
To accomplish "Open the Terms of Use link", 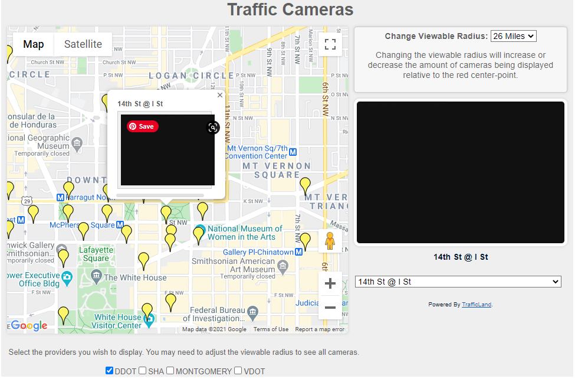I will pyautogui.click(x=271, y=329).
